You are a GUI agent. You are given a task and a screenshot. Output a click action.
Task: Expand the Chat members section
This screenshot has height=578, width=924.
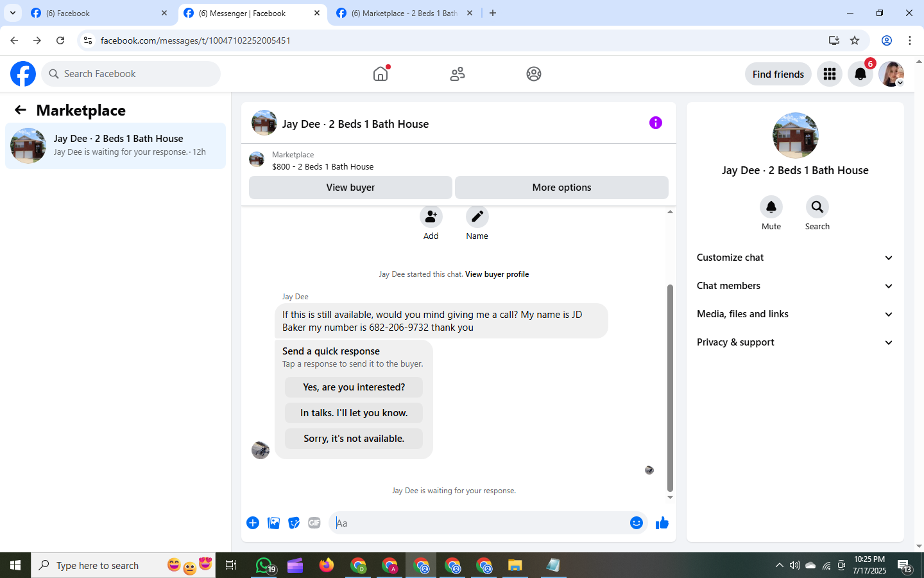tap(795, 286)
